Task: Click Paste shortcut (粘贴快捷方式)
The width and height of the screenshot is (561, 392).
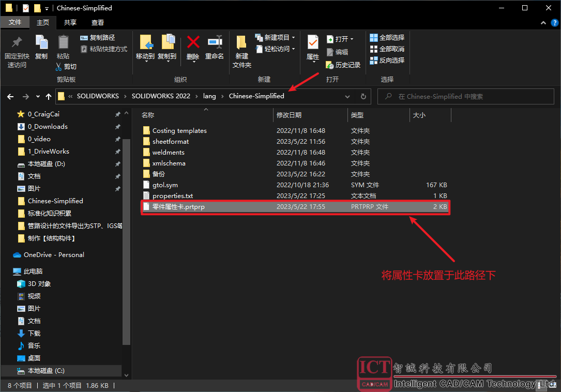Action: click(104, 49)
